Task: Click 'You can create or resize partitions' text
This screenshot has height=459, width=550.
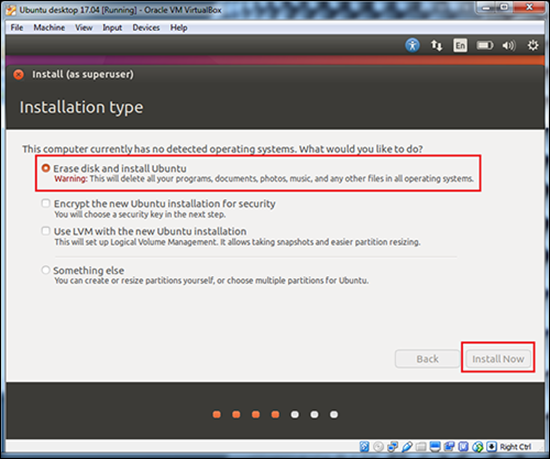Action: pos(211,281)
